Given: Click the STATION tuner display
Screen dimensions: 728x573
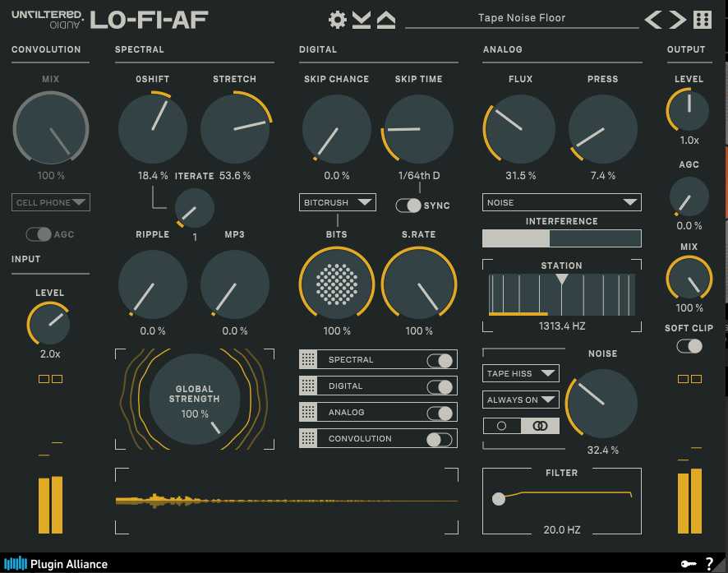Looking at the screenshot, I should click(562, 296).
